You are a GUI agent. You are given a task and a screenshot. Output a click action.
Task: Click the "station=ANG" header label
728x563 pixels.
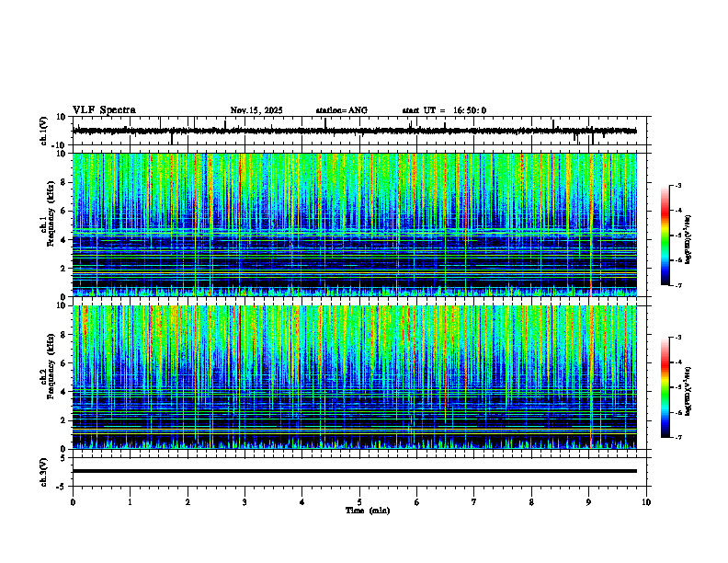coord(342,110)
